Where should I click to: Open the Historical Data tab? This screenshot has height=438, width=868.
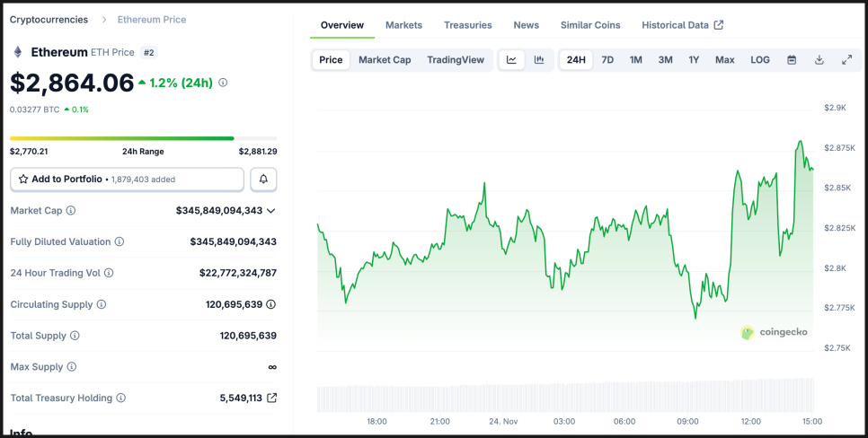coord(682,25)
